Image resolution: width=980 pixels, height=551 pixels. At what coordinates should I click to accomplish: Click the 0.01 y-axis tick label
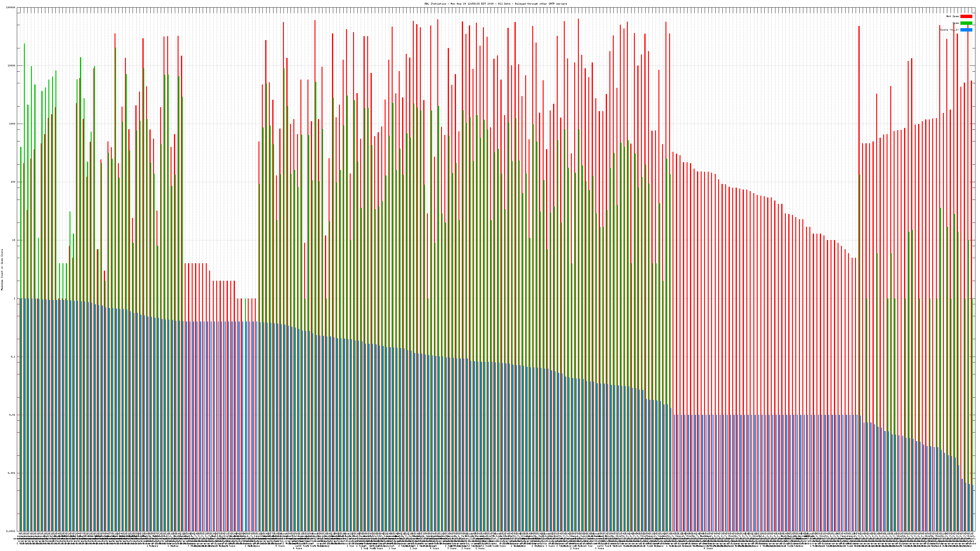coord(13,415)
